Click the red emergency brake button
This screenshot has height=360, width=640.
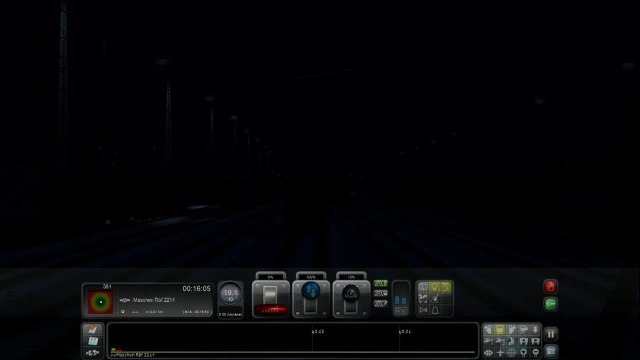(550, 287)
